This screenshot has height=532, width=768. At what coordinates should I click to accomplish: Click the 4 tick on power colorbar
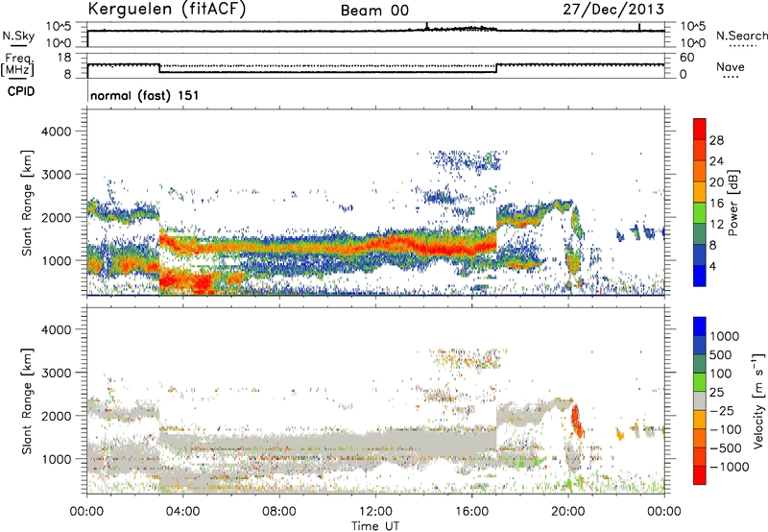[x=712, y=266]
